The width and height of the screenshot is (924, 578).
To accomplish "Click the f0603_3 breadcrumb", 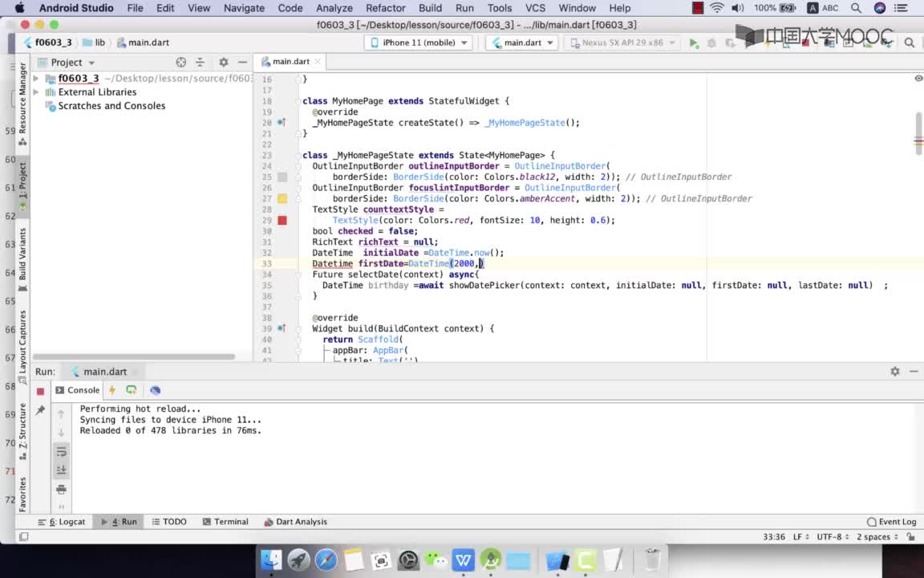I will (47, 43).
